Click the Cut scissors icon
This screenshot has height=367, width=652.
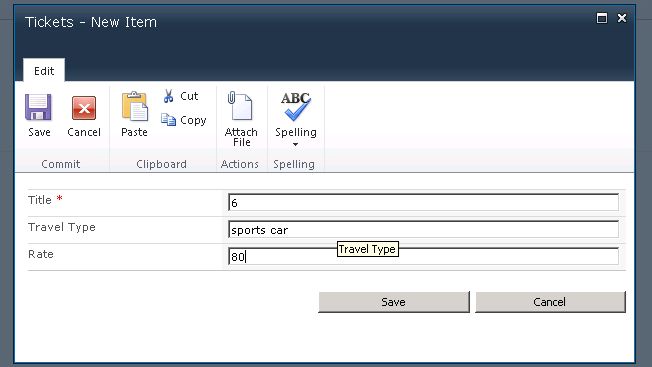click(168, 96)
